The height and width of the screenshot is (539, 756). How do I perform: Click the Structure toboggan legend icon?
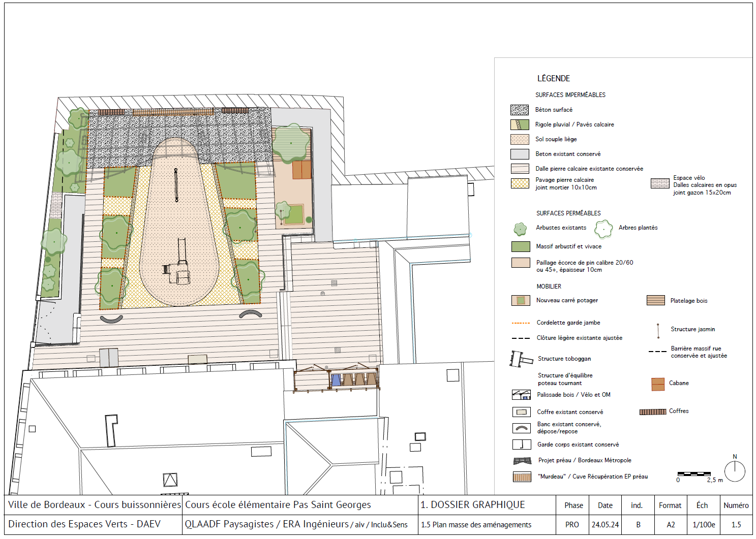pos(521,359)
